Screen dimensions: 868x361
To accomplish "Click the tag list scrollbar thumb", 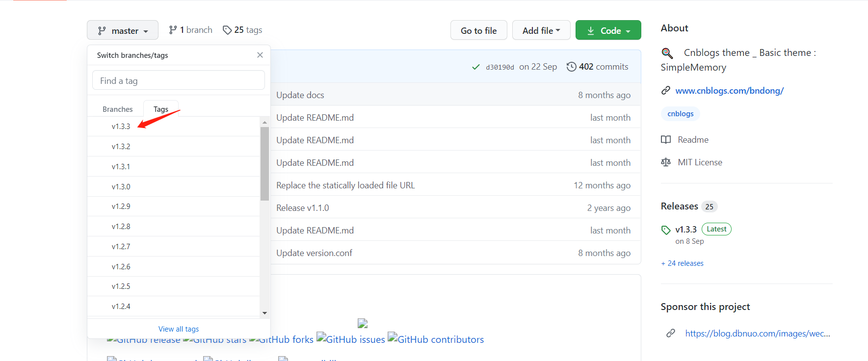I will [264, 164].
